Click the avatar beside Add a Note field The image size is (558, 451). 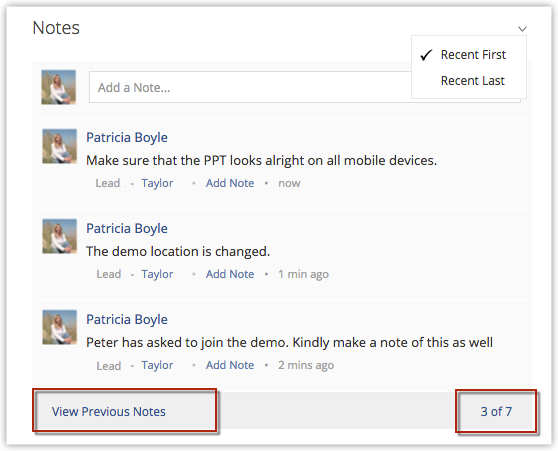pyautogui.click(x=58, y=87)
